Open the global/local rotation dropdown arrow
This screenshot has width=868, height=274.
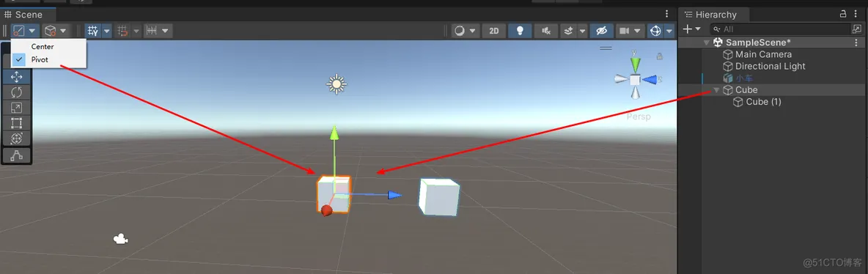(63, 31)
